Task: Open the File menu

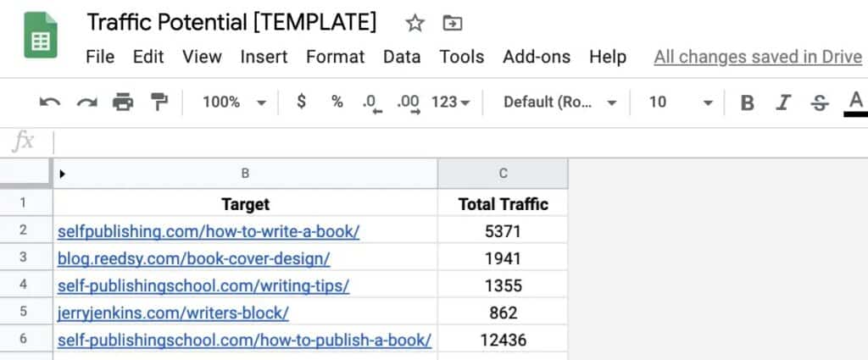Action: (100, 57)
